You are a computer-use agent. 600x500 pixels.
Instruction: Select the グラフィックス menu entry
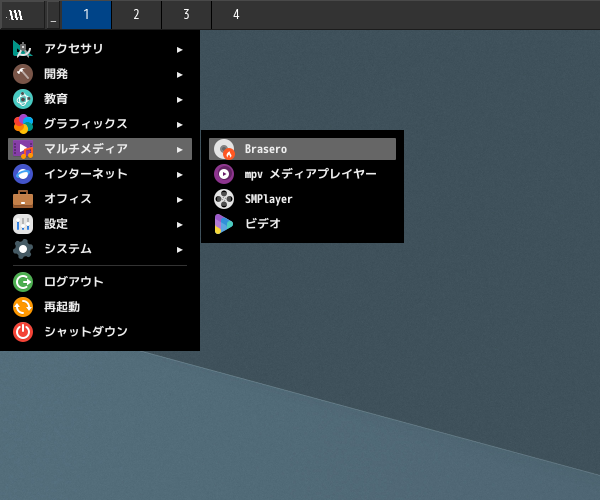[99, 124]
